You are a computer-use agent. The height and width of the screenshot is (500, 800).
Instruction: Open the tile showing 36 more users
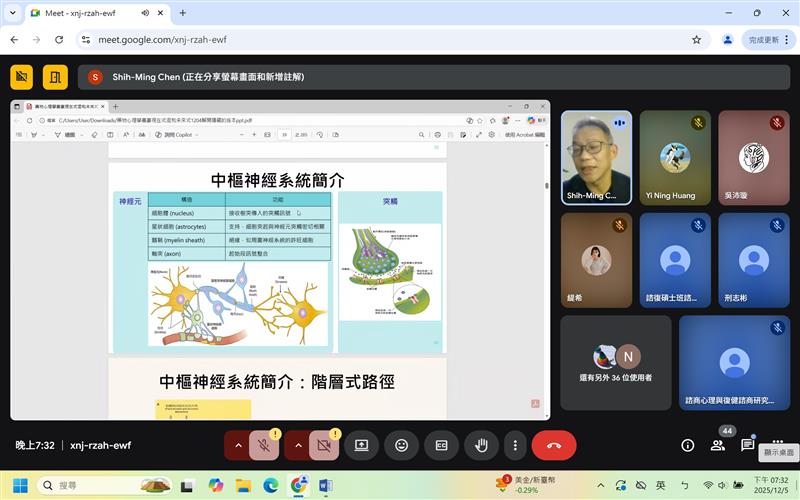(x=615, y=362)
